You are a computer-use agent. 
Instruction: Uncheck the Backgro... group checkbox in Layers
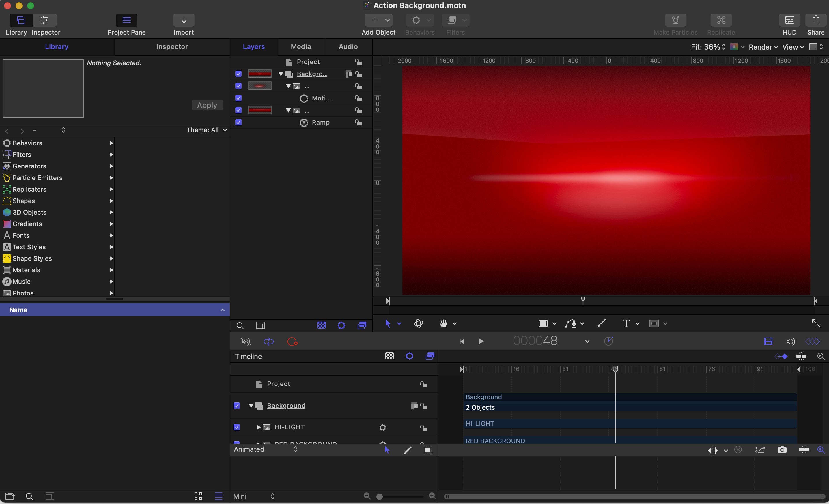click(x=238, y=74)
